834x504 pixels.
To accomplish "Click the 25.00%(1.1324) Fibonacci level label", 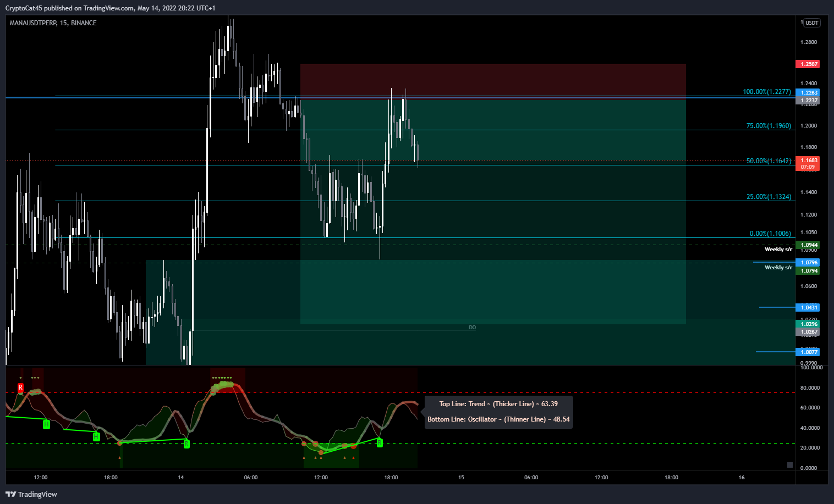I will [769, 197].
